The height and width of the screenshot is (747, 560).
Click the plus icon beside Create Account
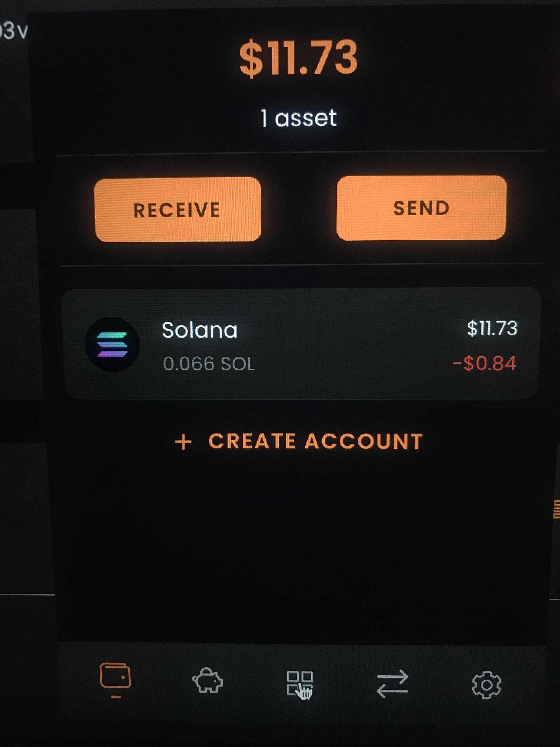point(183,442)
